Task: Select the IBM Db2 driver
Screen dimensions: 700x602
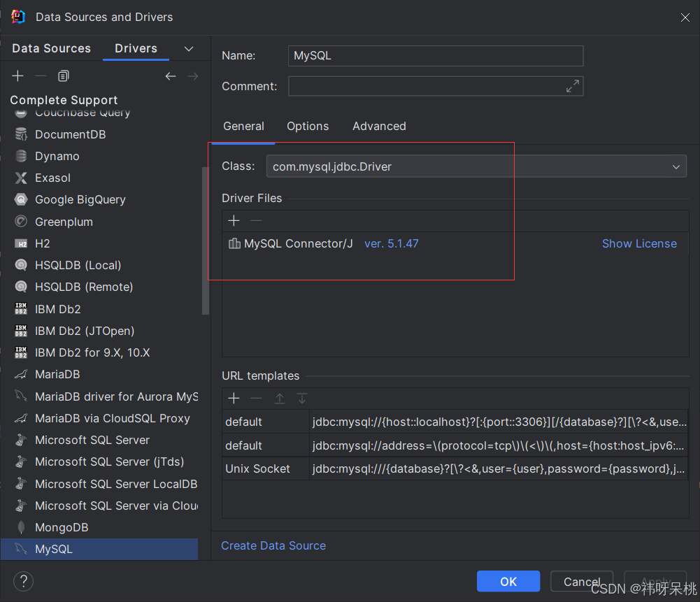Action: click(x=99, y=309)
